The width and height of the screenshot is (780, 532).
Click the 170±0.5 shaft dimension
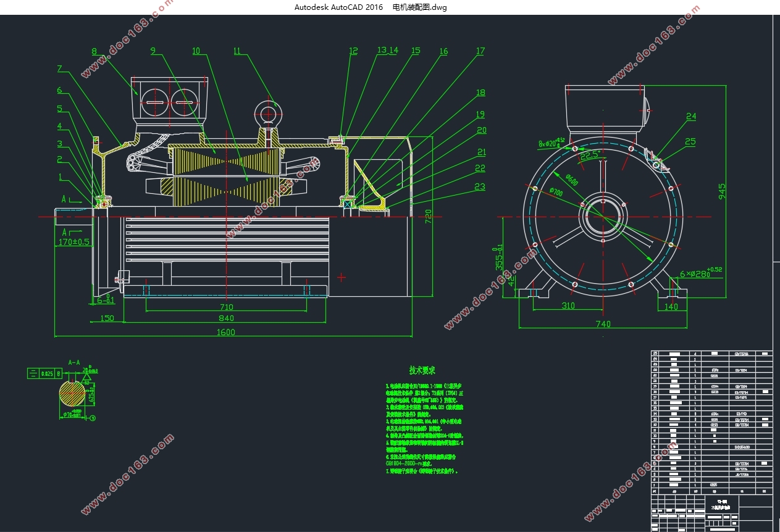74,241
